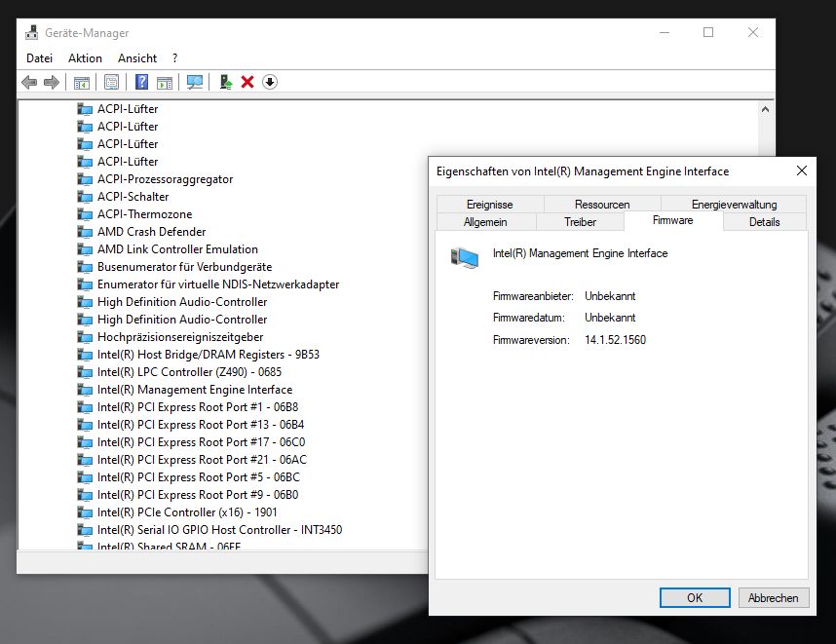Click the Geräte-Manager title bar icon
The height and width of the screenshot is (644, 836).
click(31, 32)
